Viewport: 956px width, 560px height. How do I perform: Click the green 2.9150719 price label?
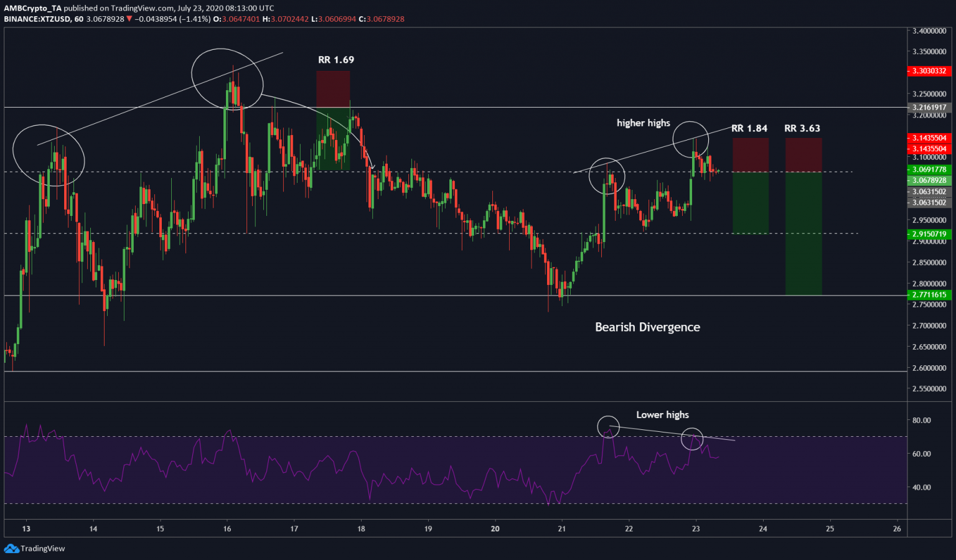click(929, 235)
